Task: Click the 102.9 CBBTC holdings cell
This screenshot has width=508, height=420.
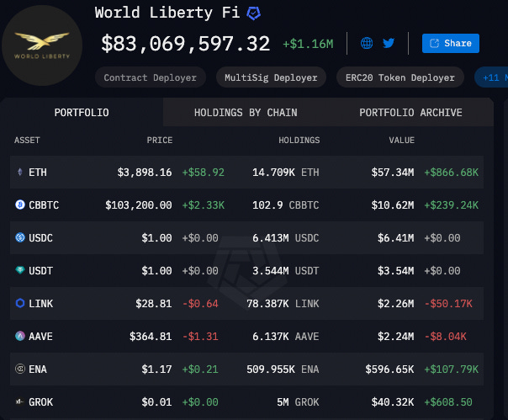Action: pos(286,205)
